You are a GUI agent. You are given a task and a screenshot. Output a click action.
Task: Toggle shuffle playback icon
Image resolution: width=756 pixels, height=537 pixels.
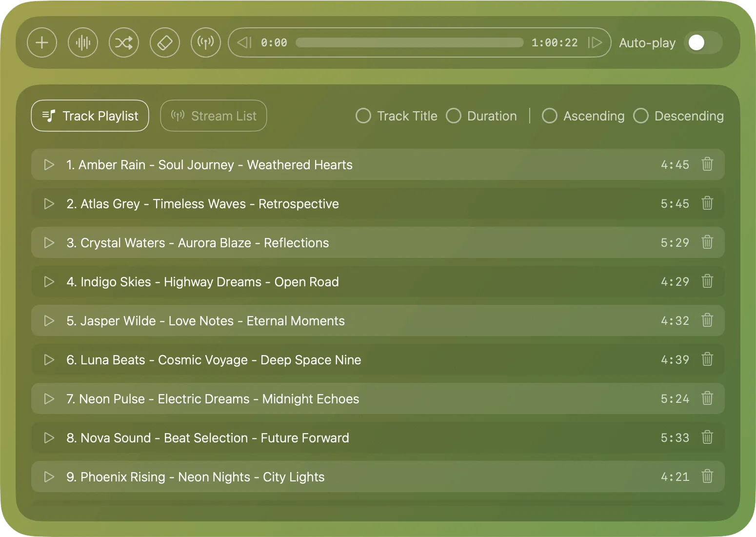click(124, 43)
